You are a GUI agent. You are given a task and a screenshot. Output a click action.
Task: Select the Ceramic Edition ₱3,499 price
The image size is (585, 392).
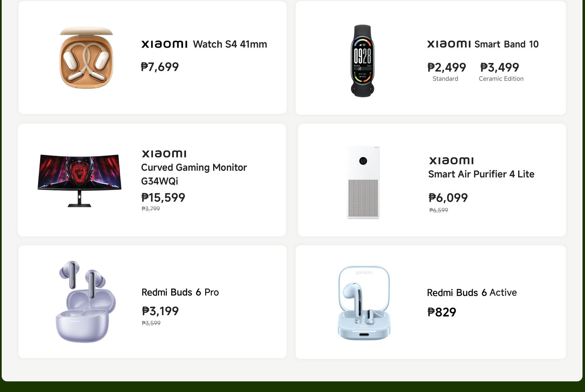(500, 67)
